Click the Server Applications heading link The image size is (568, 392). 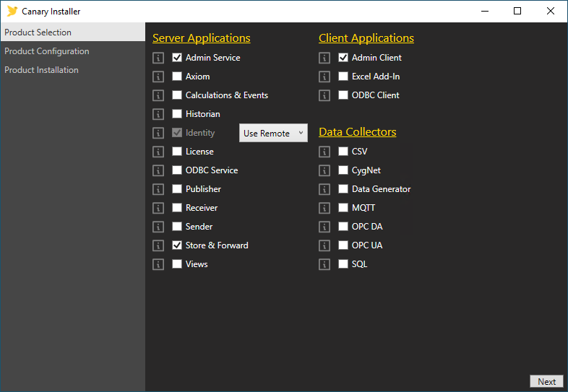pyautogui.click(x=201, y=38)
